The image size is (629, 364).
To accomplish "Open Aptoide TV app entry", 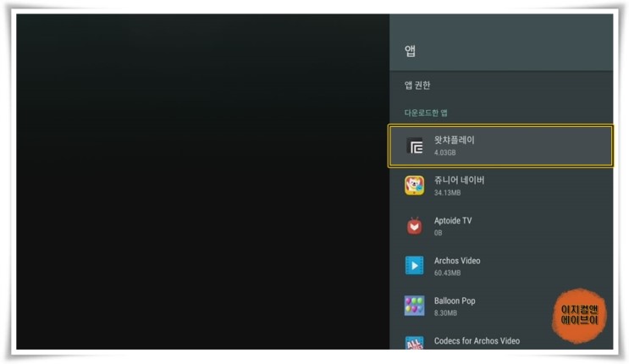I will tap(500, 226).
